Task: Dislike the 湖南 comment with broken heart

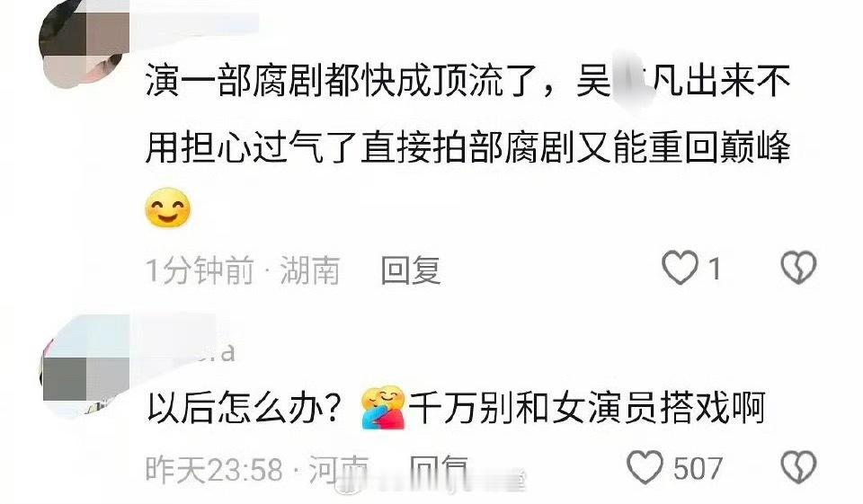Action: (x=798, y=268)
